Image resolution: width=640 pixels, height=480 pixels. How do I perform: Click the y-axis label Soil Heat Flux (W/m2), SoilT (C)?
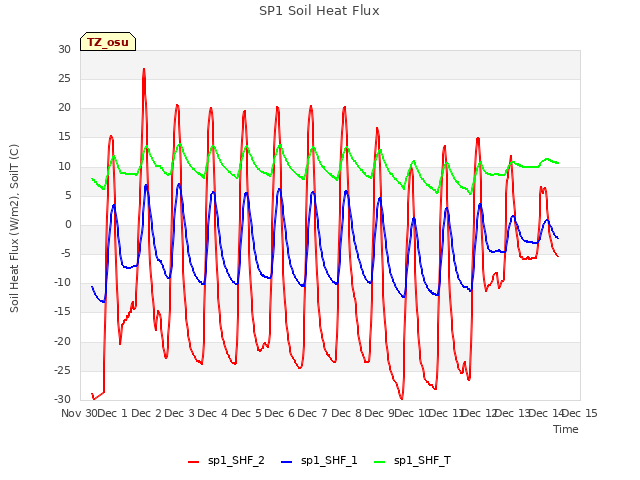coord(14,228)
